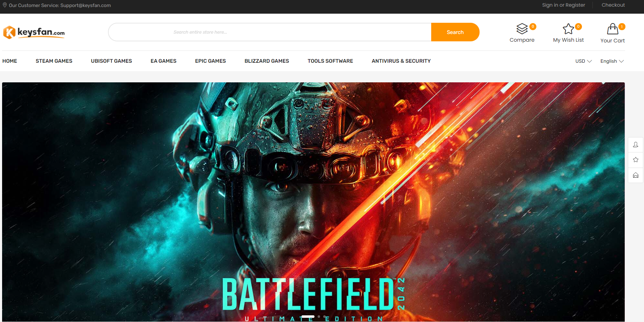Open EA GAMES category
Screen dimensions: 644x322
pyautogui.click(x=163, y=61)
